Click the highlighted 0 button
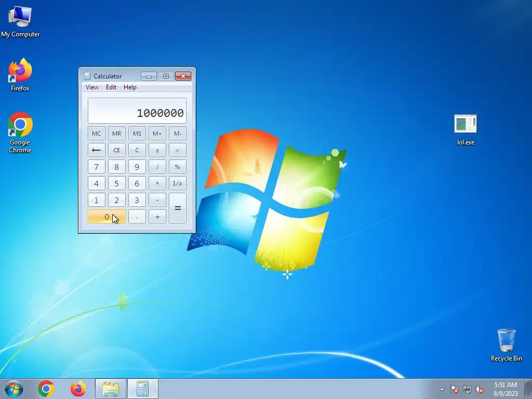Viewport: 532px width, 399px height. pyautogui.click(x=107, y=217)
